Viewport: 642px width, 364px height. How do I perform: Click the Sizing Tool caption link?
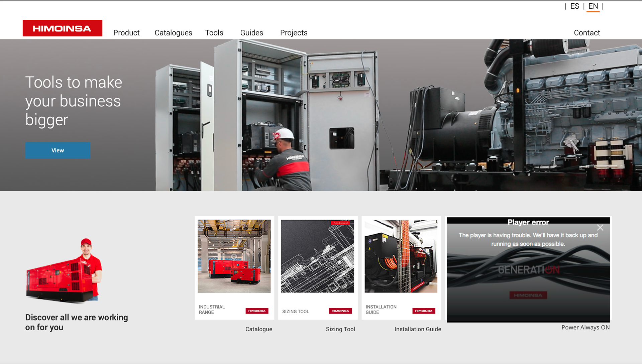[x=340, y=329]
